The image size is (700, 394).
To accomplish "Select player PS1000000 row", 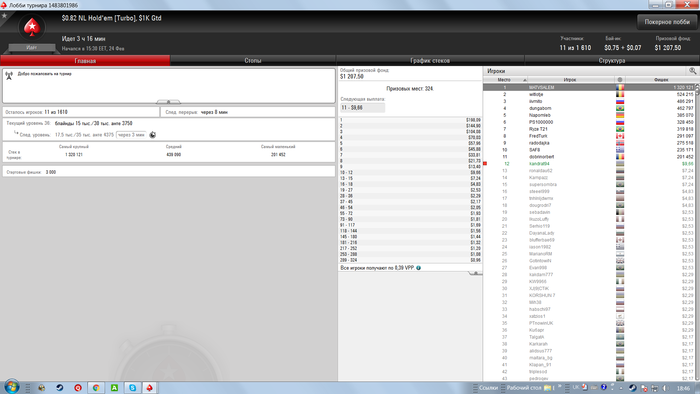I will [x=589, y=122].
